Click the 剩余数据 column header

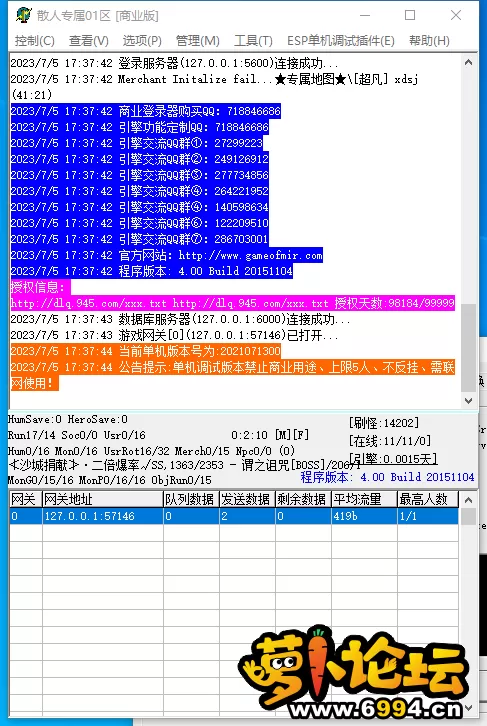point(303,499)
